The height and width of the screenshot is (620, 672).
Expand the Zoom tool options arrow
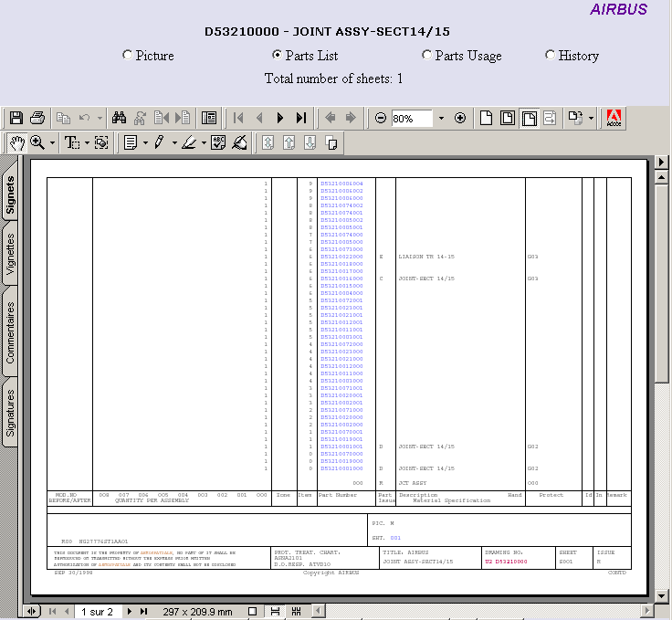(x=52, y=142)
